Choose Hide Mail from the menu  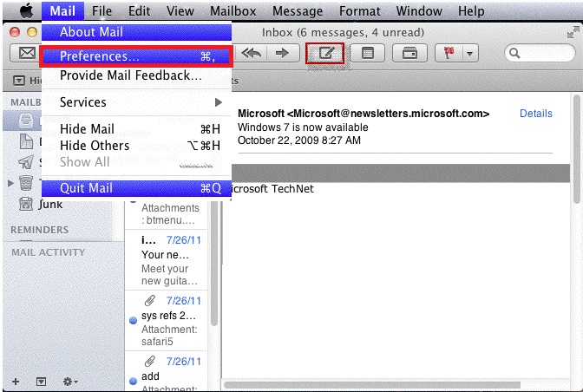[x=136, y=129]
